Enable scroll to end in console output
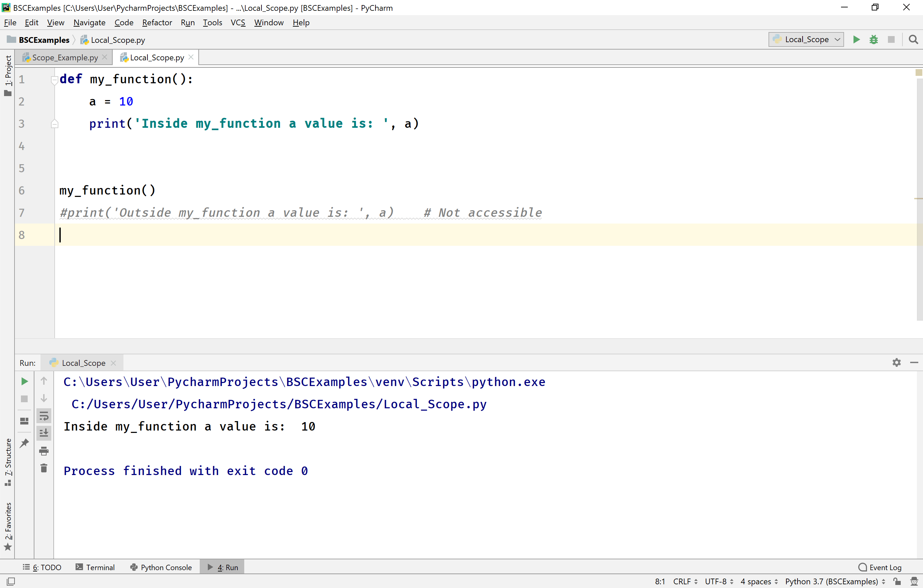 [44, 433]
